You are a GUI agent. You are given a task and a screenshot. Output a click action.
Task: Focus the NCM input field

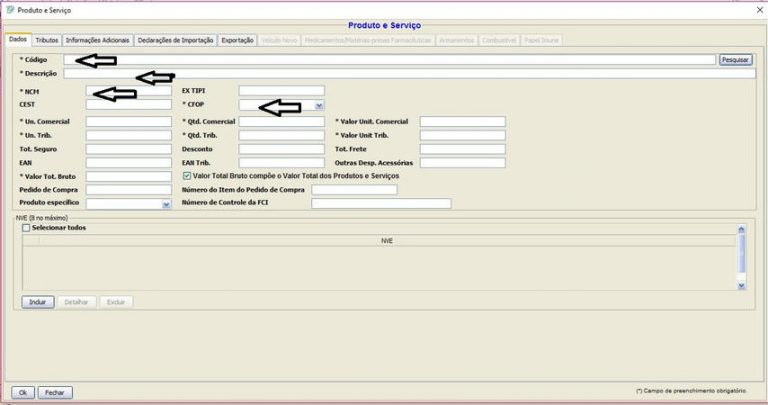(129, 91)
